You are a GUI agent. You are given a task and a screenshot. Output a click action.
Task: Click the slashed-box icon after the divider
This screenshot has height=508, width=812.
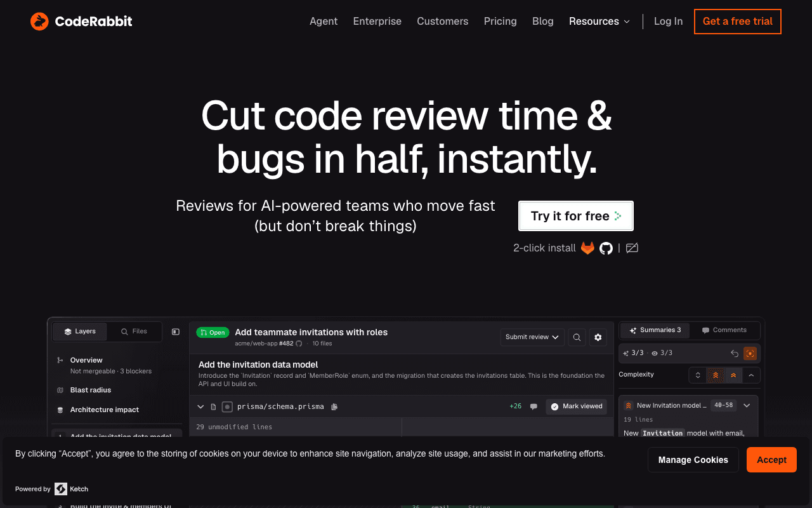point(632,248)
